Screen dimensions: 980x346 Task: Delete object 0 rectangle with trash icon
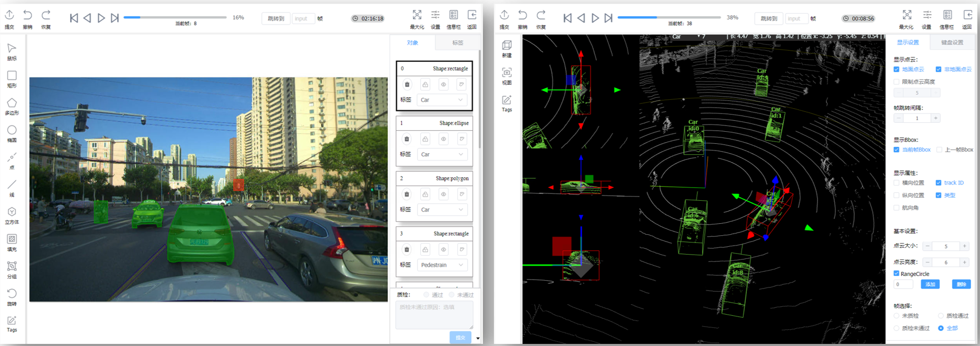(407, 85)
